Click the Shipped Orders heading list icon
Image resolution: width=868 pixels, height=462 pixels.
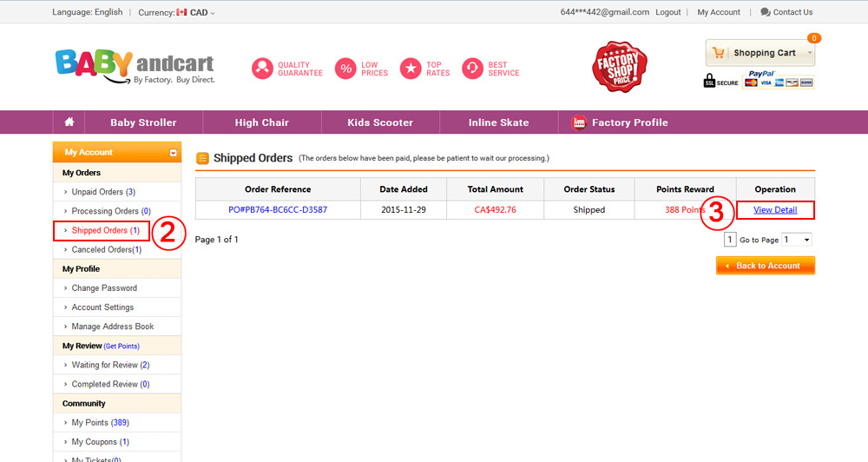coord(202,158)
